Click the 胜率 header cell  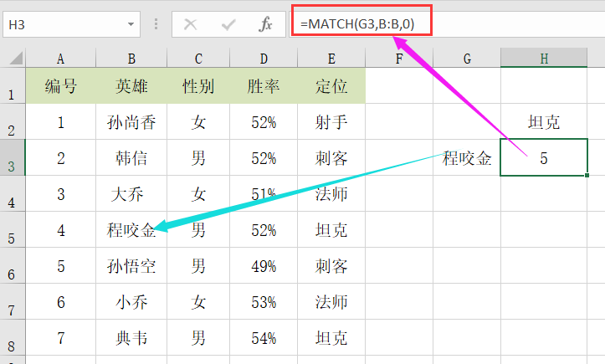[x=264, y=85]
